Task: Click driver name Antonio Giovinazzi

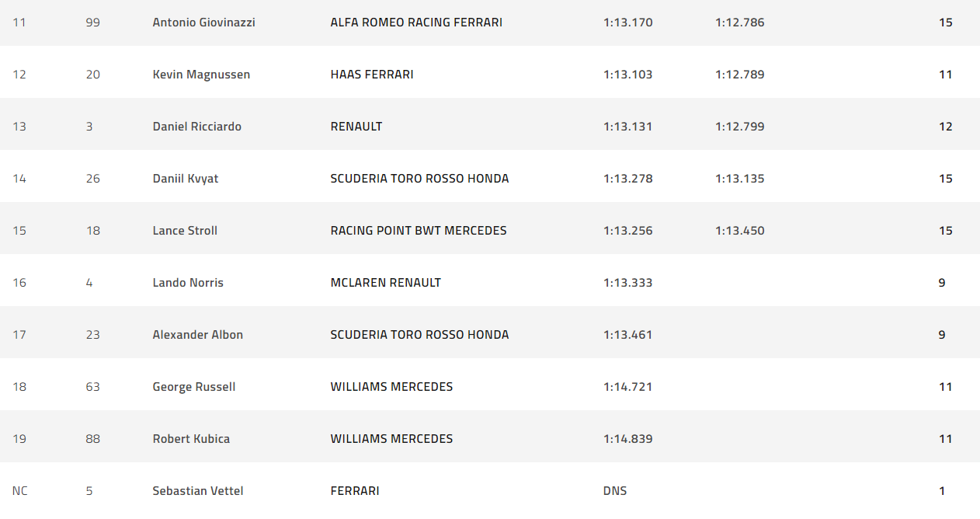Action: click(x=203, y=23)
